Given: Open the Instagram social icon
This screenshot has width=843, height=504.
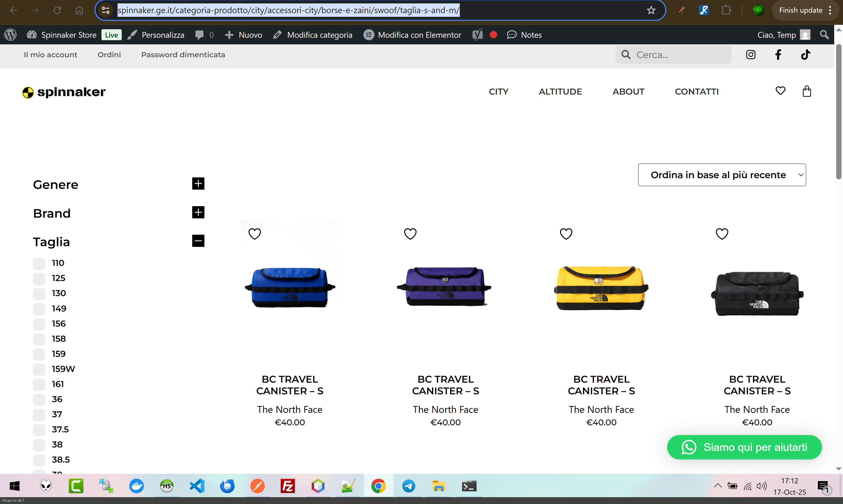Looking at the screenshot, I should pos(751,55).
